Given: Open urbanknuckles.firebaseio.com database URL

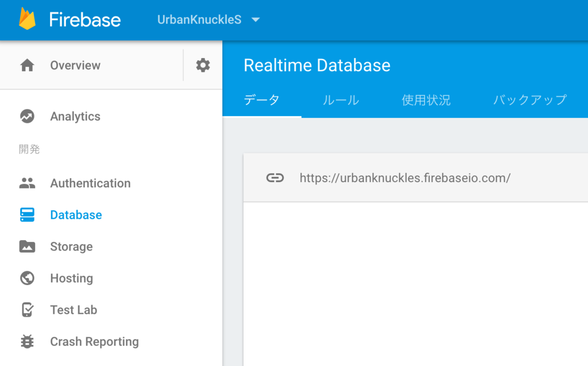Looking at the screenshot, I should pos(405,178).
